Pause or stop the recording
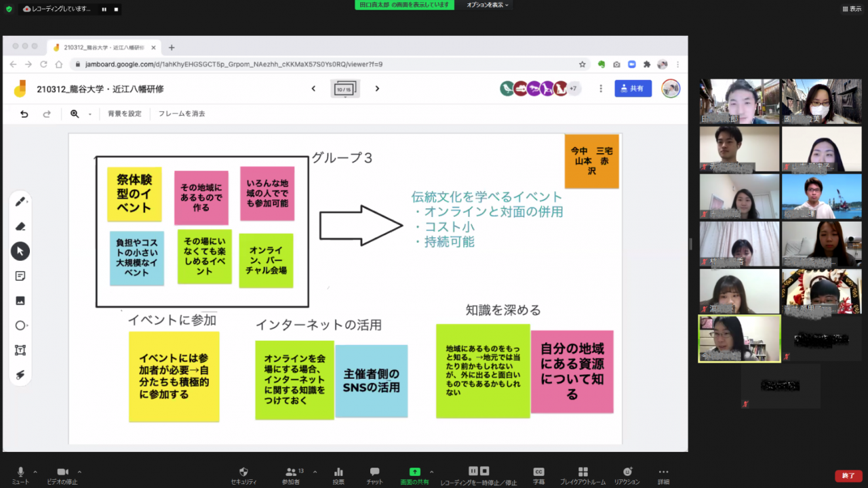Screen dimensions: 868x488 pyautogui.click(x=478, y=473)
